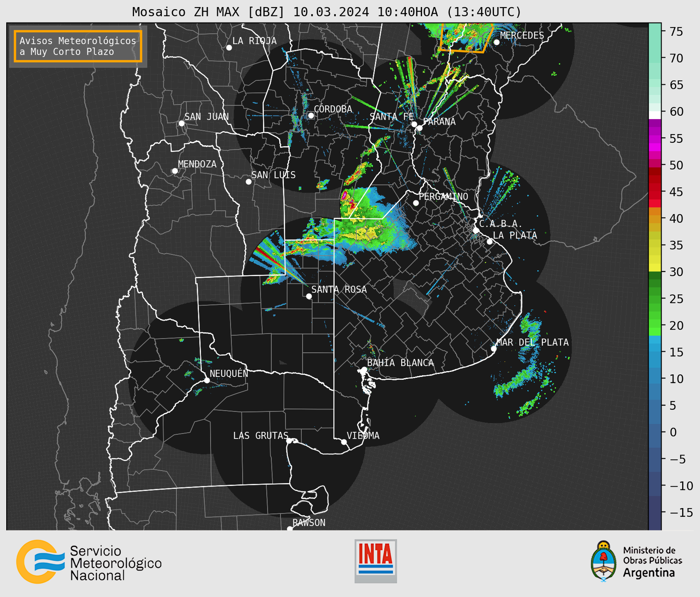Click the Bahía Blanca city marker dot

coord(364,369)
